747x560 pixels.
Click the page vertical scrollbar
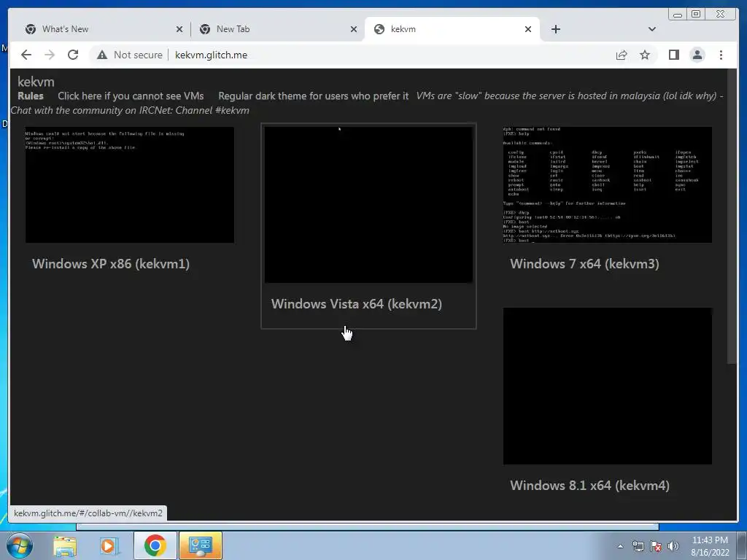pos(732,217)
